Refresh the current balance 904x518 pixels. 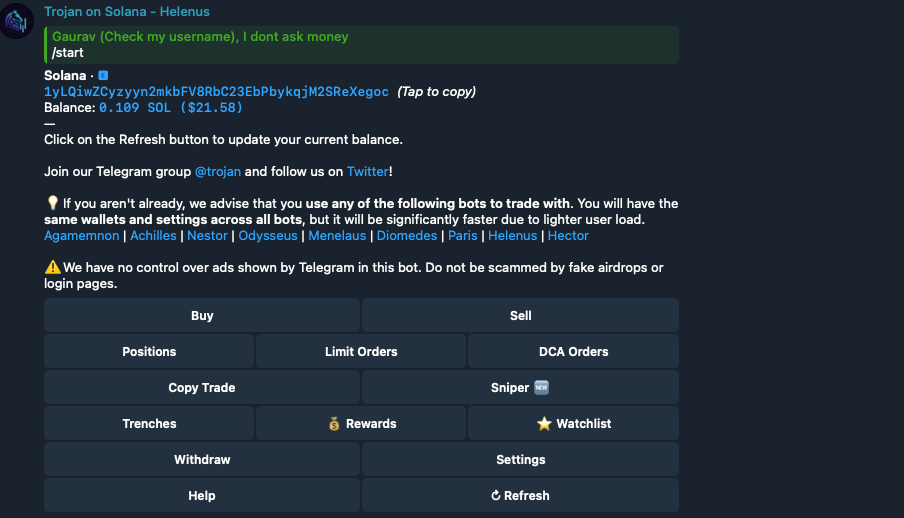pyautogui.click(x=520, y=495)
